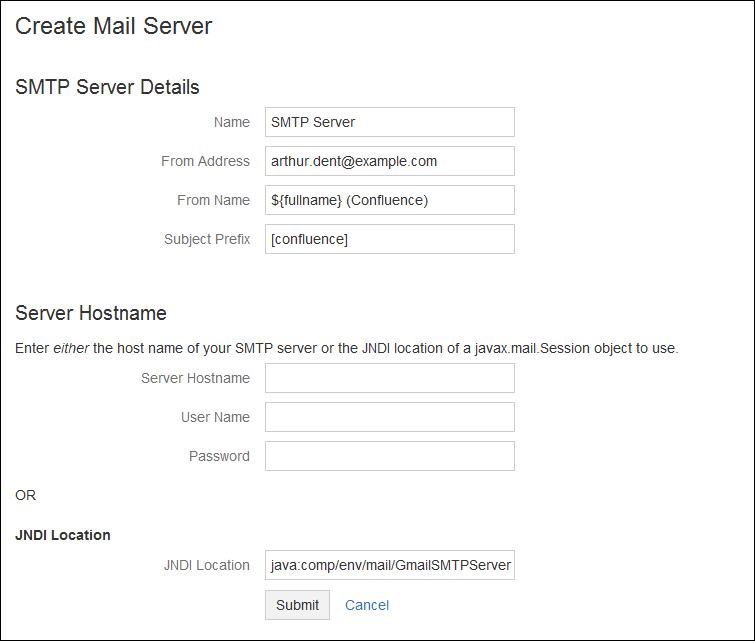Click the 'Enter either the host name' instruction
Image resolution: width=755 pixels, height=641 pixels.
click(347, 348)
